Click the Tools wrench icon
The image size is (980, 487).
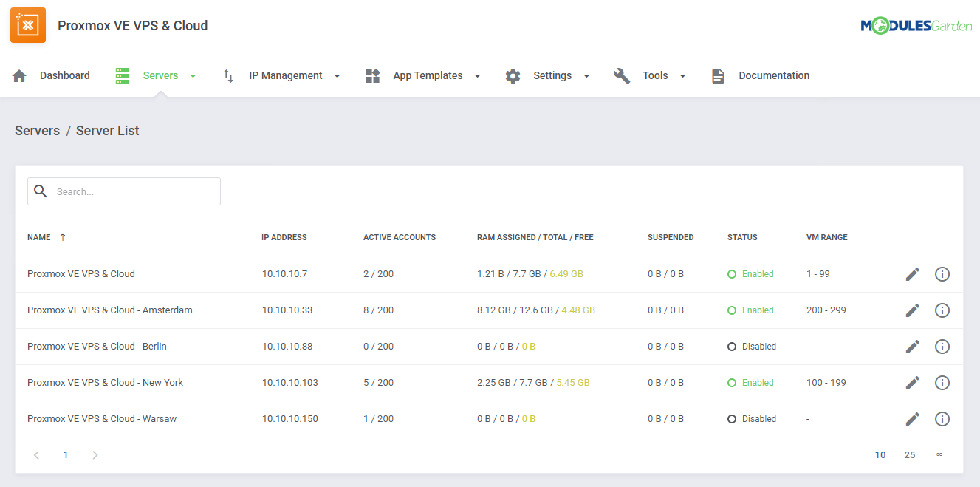pyautogui.click(x=621, y=75)
